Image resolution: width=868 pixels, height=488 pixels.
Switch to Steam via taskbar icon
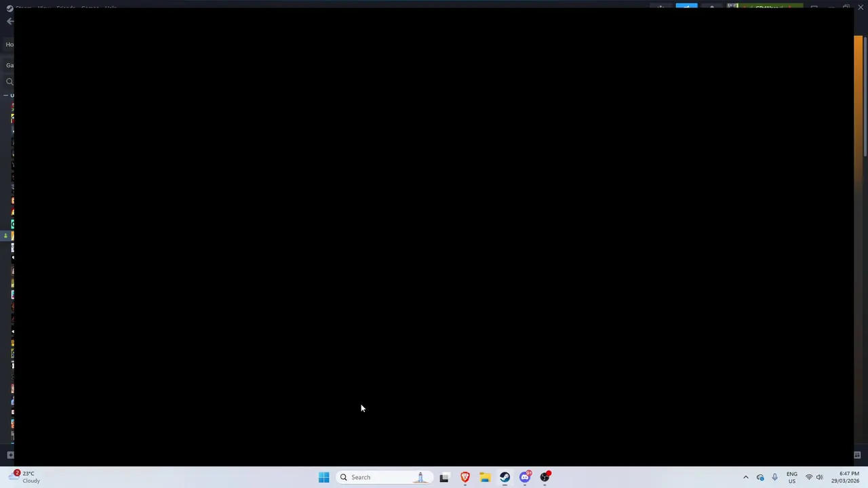click(505, 477)
